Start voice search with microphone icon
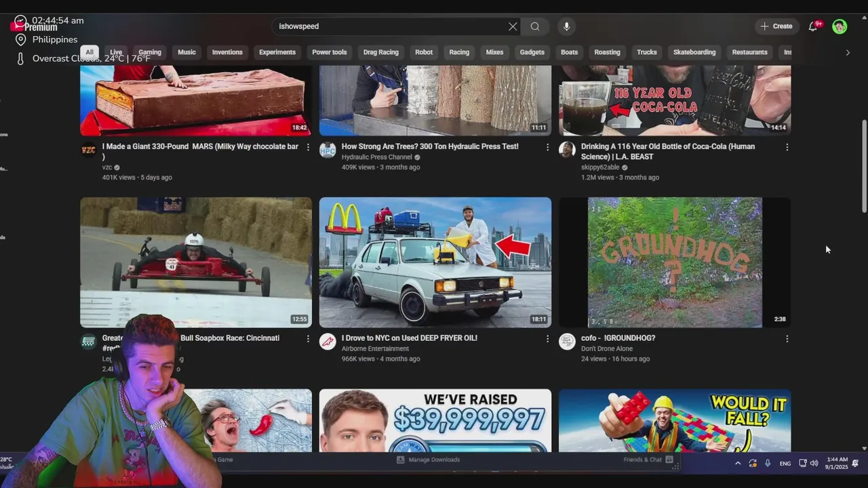This screenshot has height=488, width=868. [566, 26]
